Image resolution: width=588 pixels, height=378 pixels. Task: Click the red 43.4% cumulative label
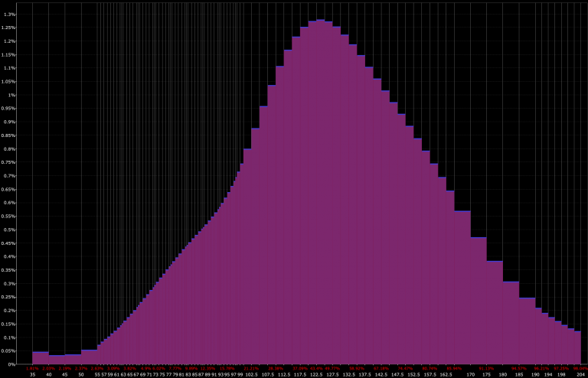pos(316,369)
